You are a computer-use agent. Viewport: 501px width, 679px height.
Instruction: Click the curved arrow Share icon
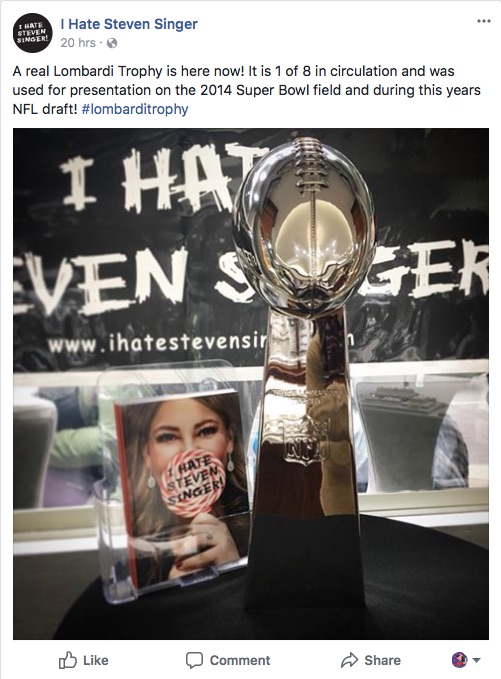(349, 660)
